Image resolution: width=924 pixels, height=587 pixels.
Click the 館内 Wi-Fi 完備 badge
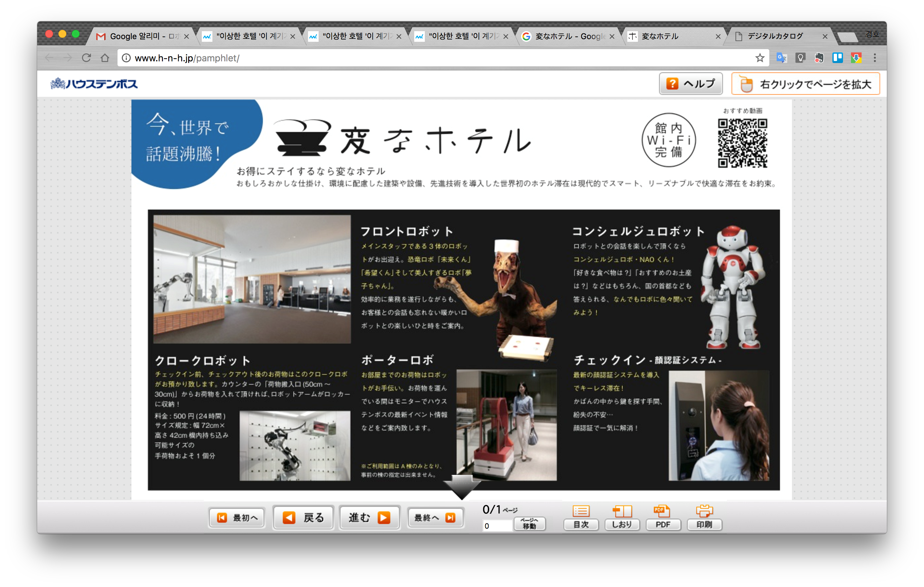click(x=668, y=140)
